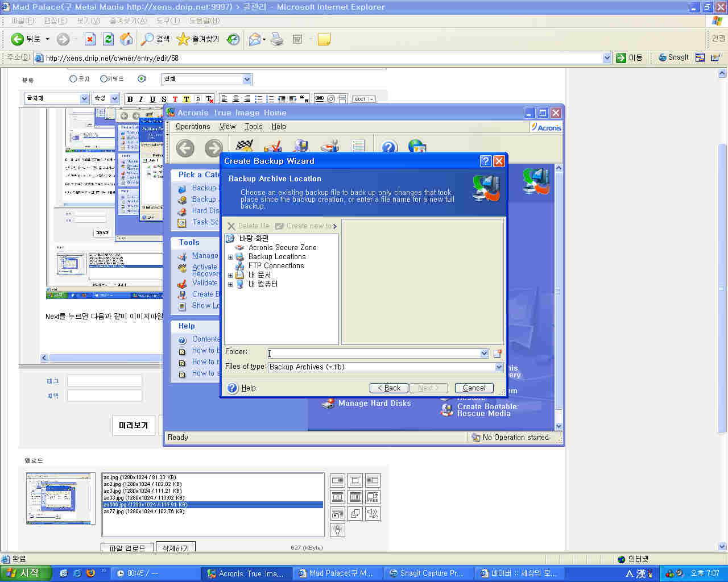Open the Acronis Tools menu
The height and width of the screenshot is (582, 728).
254,127
